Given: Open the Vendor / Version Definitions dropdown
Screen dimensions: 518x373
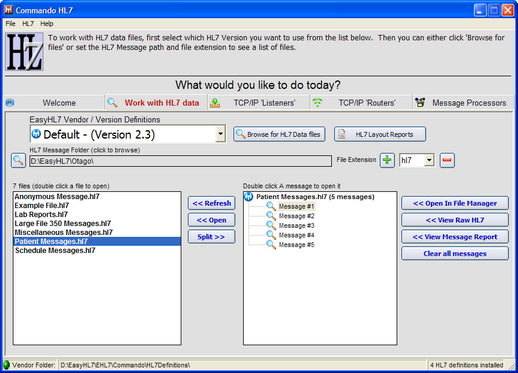Looking at the screenshot, I should (220, 134).
